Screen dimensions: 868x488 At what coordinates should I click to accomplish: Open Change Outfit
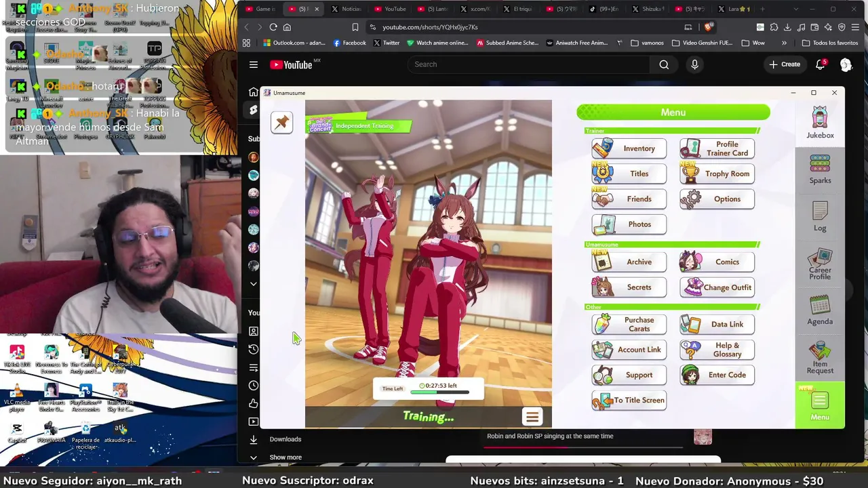[717, 287]
